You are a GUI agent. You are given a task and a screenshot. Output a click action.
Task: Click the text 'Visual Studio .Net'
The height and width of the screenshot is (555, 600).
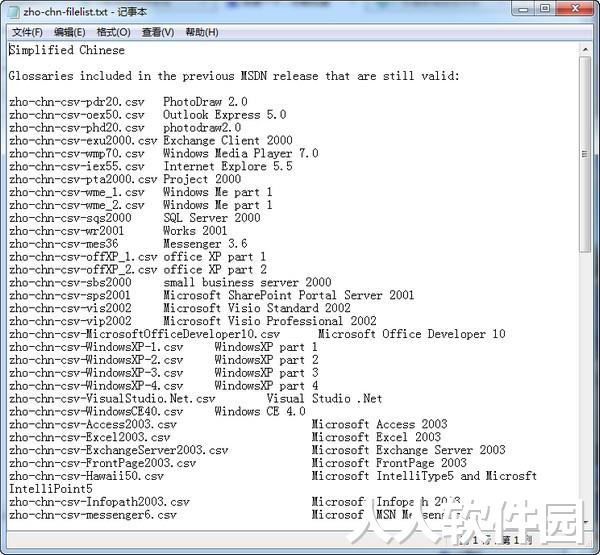pos(324,398)
